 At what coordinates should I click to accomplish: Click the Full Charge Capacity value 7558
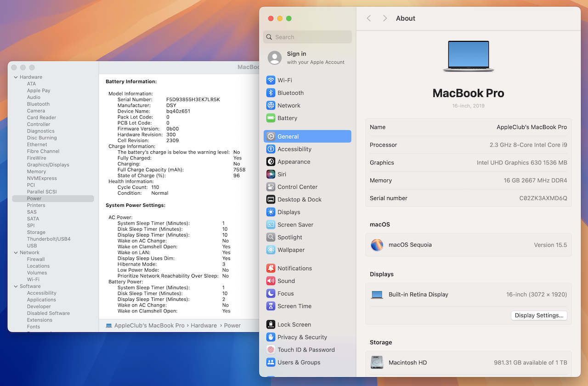point(239,170)
